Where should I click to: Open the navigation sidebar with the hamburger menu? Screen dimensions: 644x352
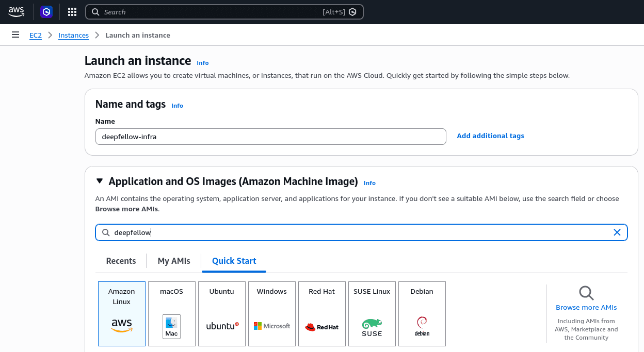pyautogui.click(x=15, y=35)
